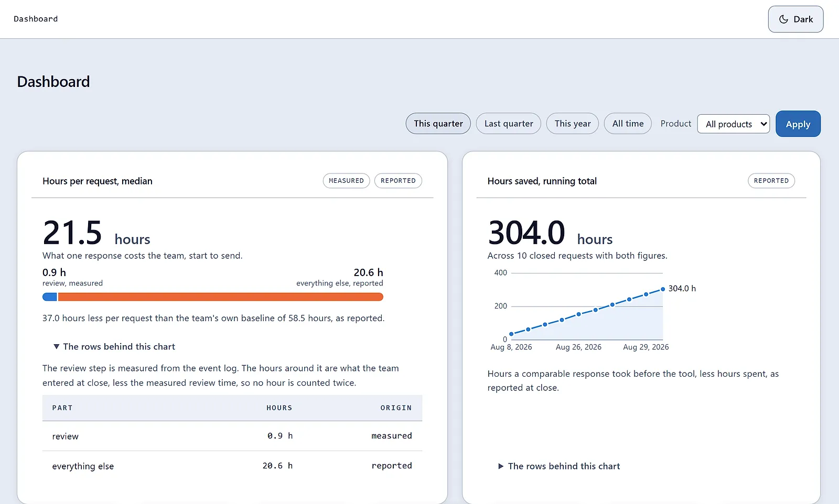The width and height of the screenshot is (839, 504).
Task: Click the MEASURED badge on Hours per request
Action: [346, 181]
